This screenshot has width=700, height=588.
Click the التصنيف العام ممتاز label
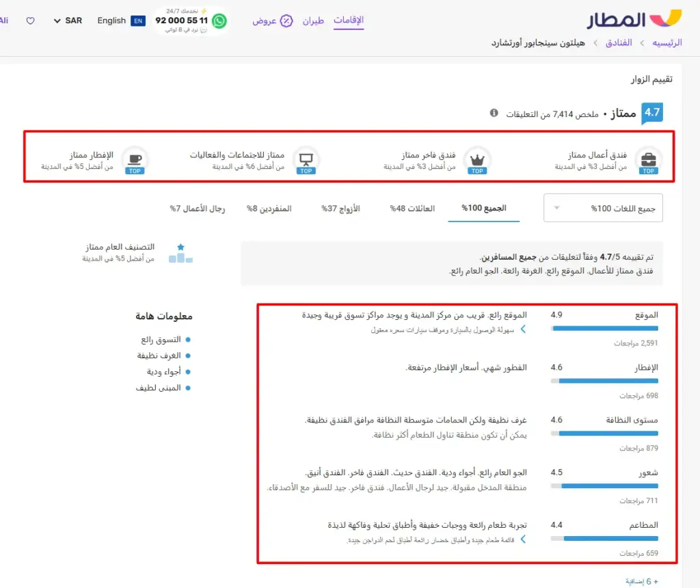pos(120,247)
